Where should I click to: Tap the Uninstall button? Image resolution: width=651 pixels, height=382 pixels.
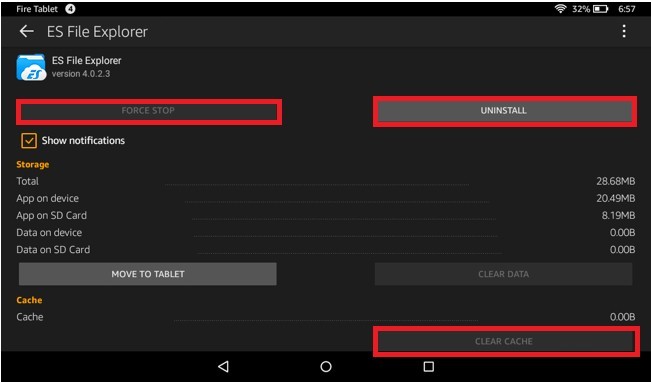[504, 111]
